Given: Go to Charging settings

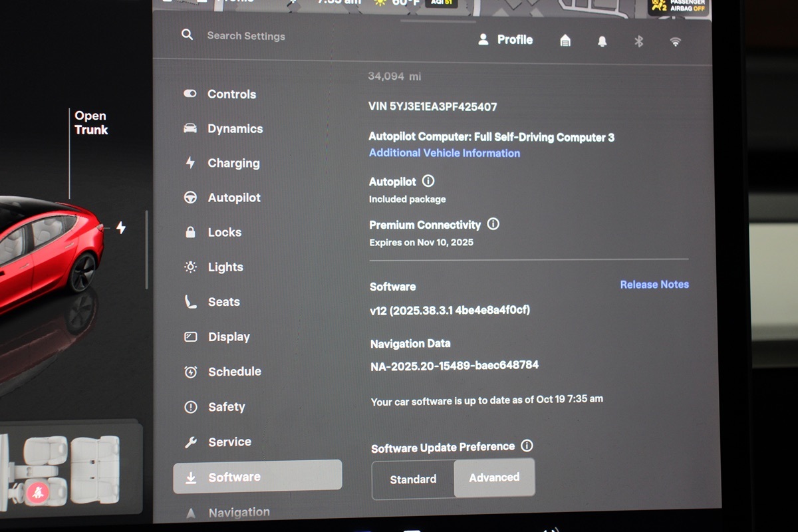Looking at the screenshot, I should (x=233, y=164).
